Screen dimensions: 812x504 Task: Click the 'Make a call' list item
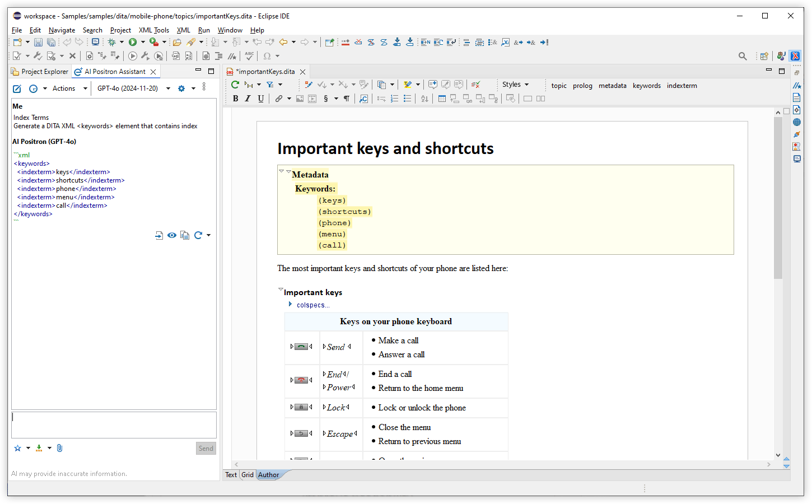(x=398, y=340)
